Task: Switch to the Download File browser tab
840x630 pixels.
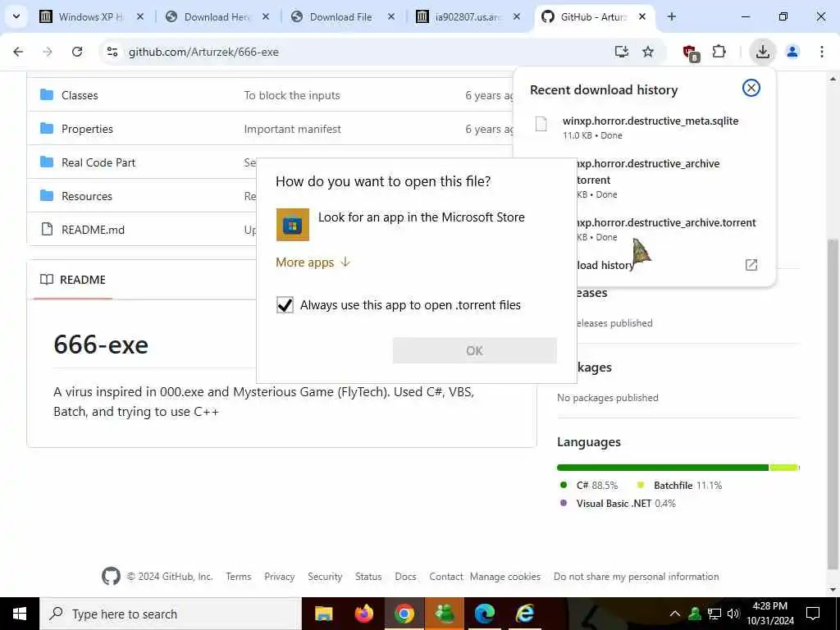Action: click(340, 16)
